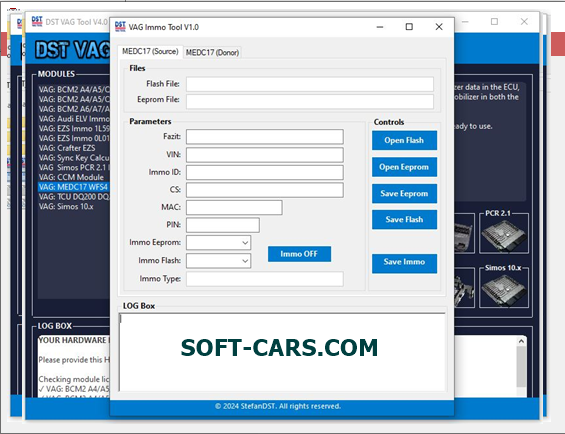The width and height of the screenshot is (565, 434).
Task: Click main window log box scroll up arrow
Action: [521, 341]
